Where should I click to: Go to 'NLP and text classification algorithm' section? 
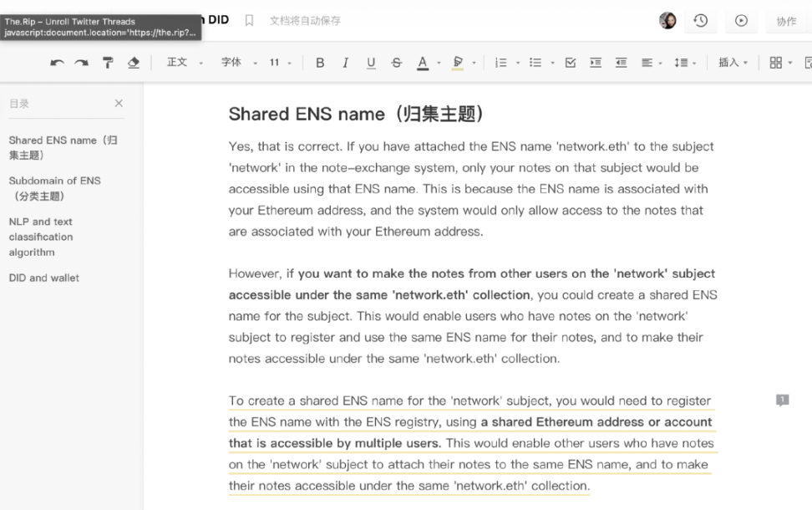pos(41,237)
